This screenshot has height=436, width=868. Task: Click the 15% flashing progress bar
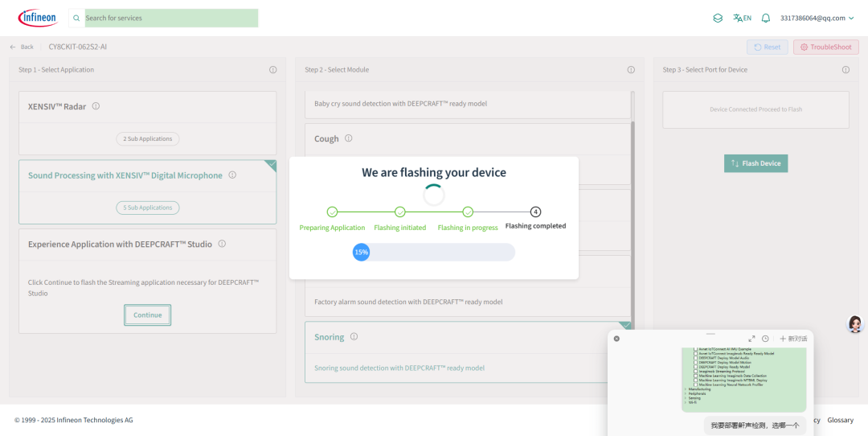(x=434, y=252)
